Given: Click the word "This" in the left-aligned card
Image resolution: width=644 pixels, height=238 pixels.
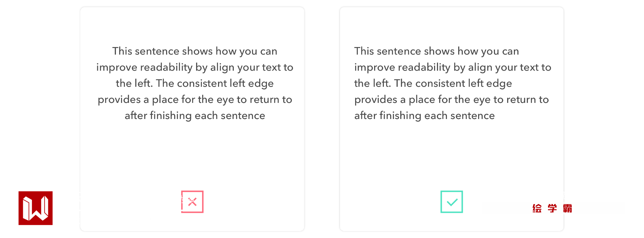Looking at the screenshot, I should (364, 51).
